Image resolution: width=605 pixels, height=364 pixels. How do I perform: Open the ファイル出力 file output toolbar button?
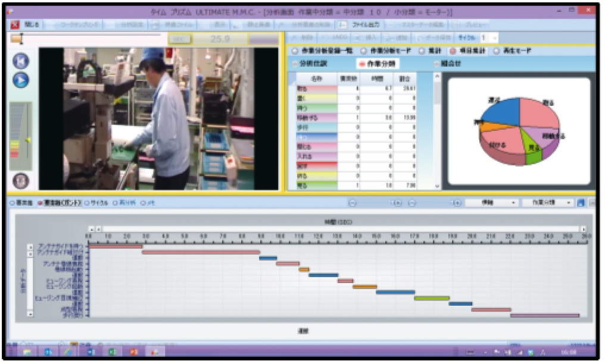point(360,24)
